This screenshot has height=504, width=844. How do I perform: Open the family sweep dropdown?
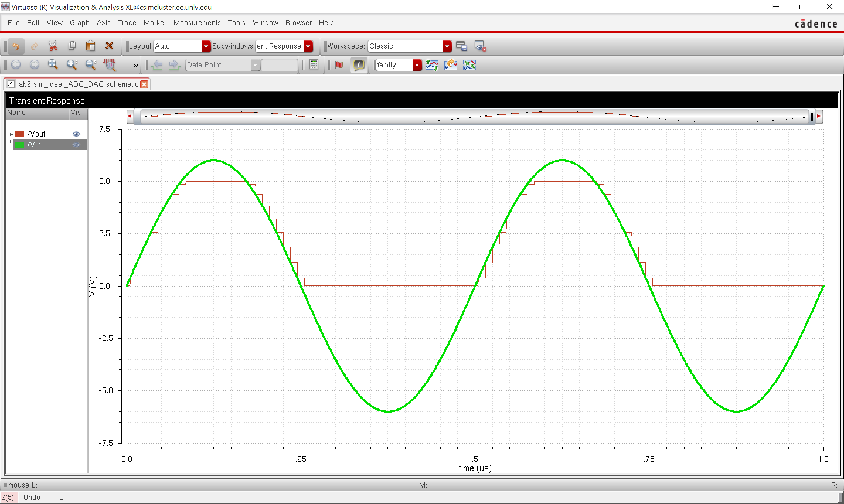point(417,65)
